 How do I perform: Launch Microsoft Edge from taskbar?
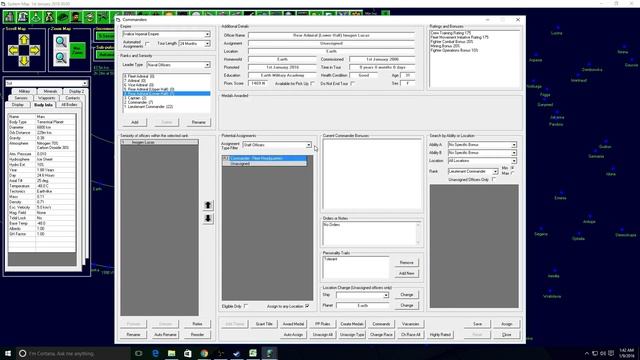click(x=155, y=353)
